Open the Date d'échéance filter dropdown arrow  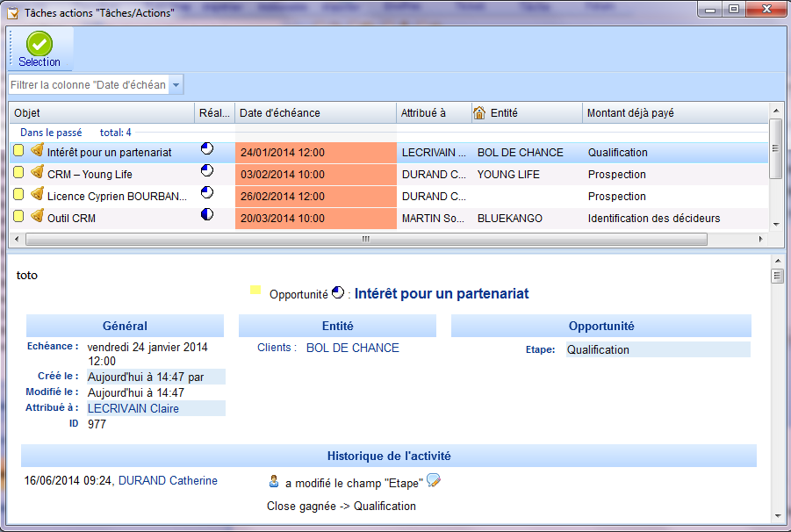[176, 85]
